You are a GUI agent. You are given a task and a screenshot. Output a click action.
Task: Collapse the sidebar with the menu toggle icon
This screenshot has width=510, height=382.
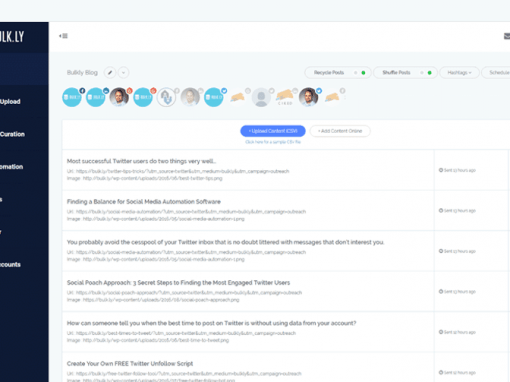coord(63,36)
